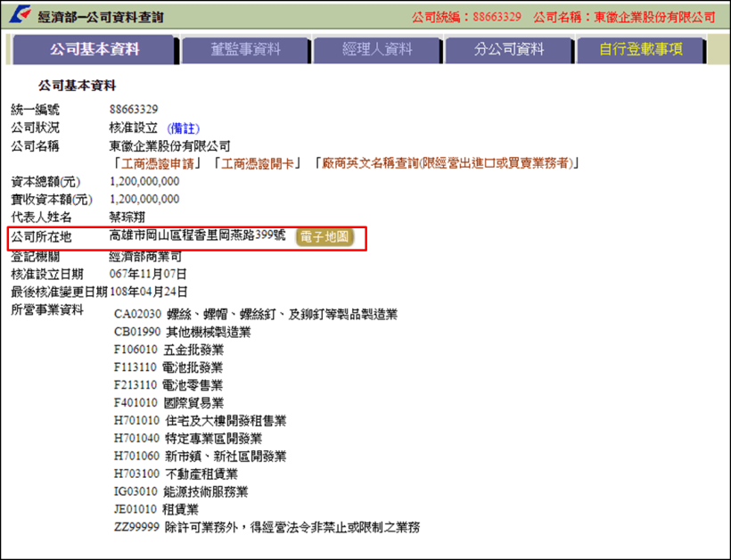Select the 實收資本額 value 1,200,000,000

click(144, 200)
